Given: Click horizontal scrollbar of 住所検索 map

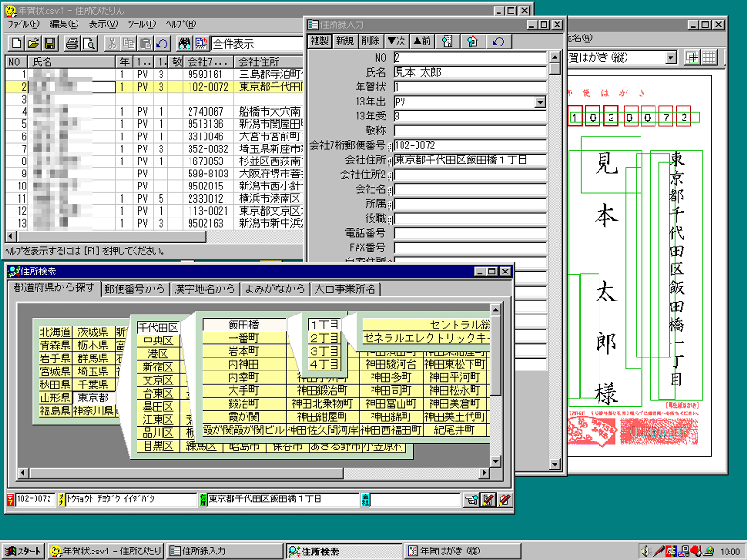Looking at the screenshot, I should tap(254, 473).
